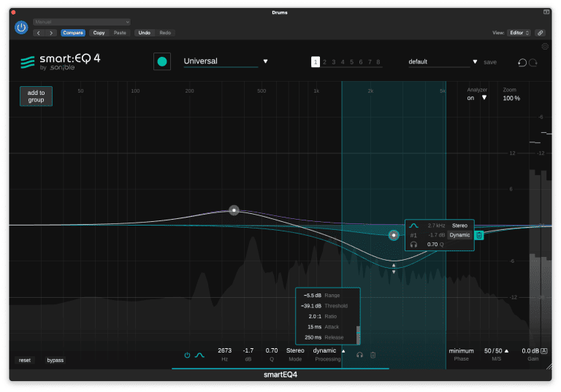Open the default preset dropdown
The width and height of the screenshot is (561, 392).
[x=443, y=62]
